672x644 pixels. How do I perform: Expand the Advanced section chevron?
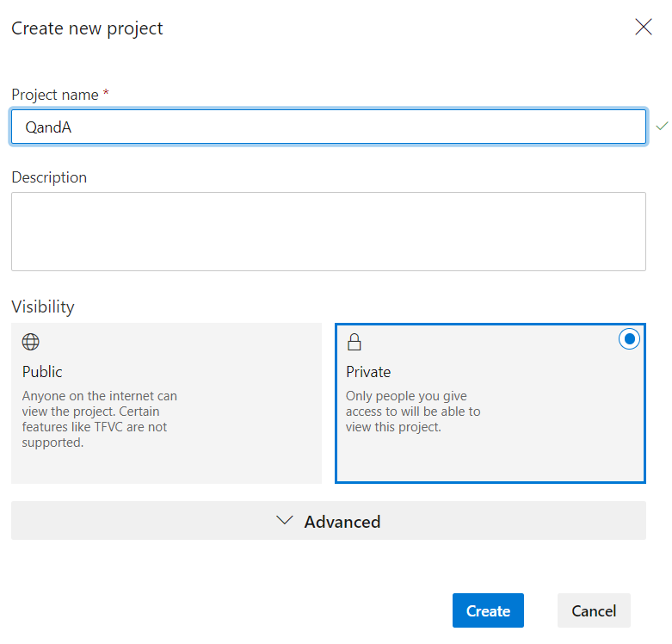pos(286,521)
